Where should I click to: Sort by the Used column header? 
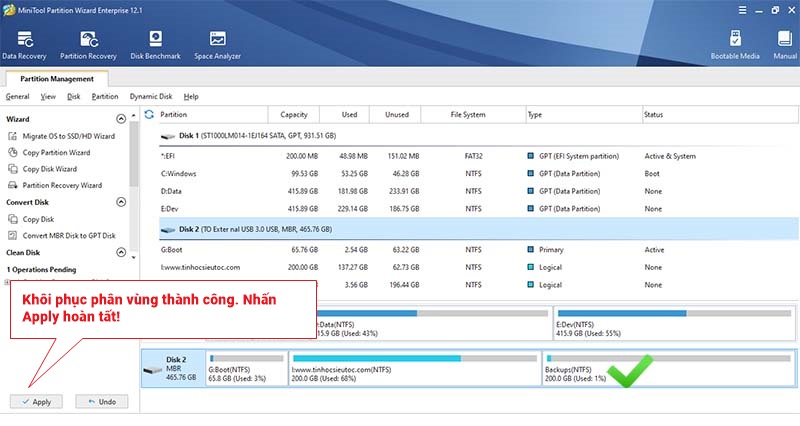pos(345,115)
